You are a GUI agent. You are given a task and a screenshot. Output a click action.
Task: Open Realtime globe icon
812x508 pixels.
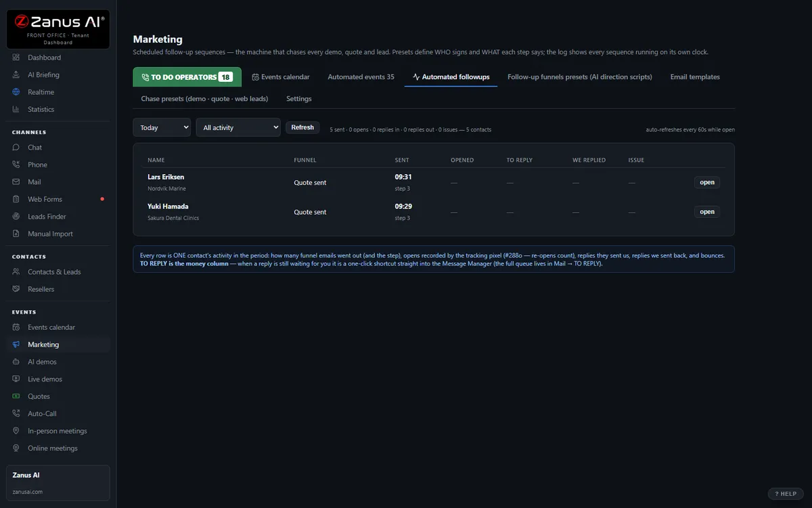16,92
